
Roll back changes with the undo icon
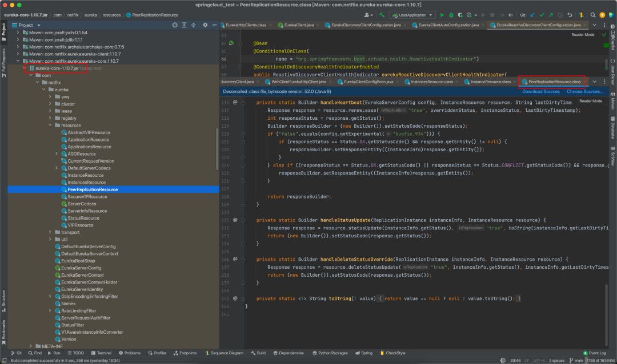click(570, 15)
